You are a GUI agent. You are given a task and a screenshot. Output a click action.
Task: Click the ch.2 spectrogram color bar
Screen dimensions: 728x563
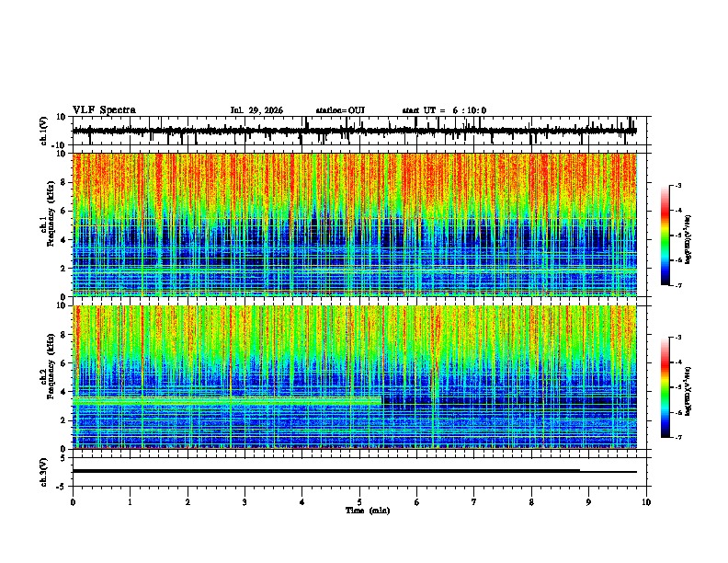[x=665, y=387]
